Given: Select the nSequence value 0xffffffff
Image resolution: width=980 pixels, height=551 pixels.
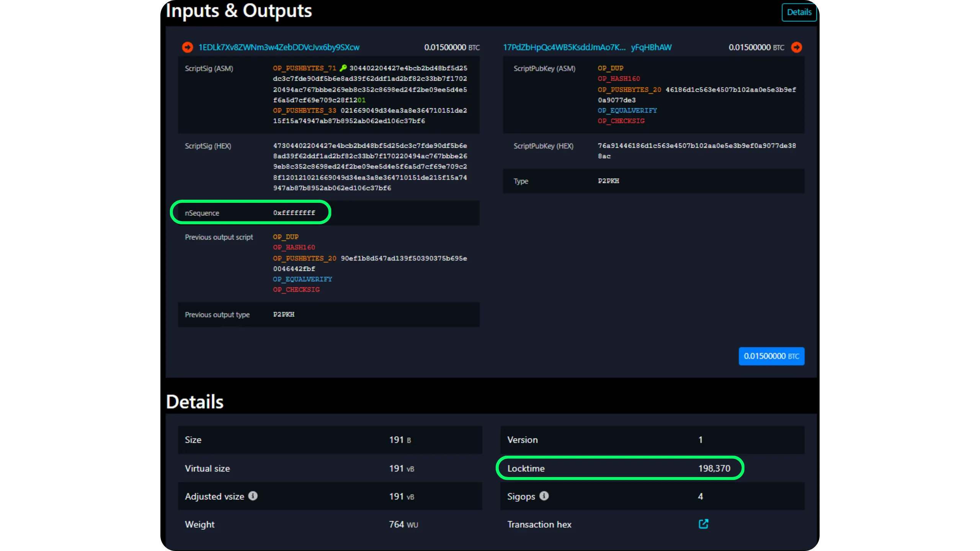Looking at the screenshot, I should pyautogui.click(x=294, y=213).
